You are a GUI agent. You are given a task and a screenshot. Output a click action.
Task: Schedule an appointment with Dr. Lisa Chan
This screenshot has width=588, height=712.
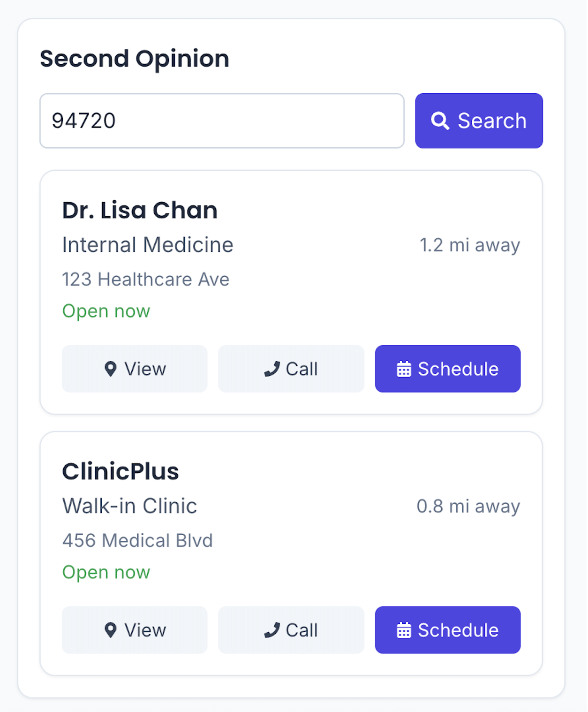[448, 369]
